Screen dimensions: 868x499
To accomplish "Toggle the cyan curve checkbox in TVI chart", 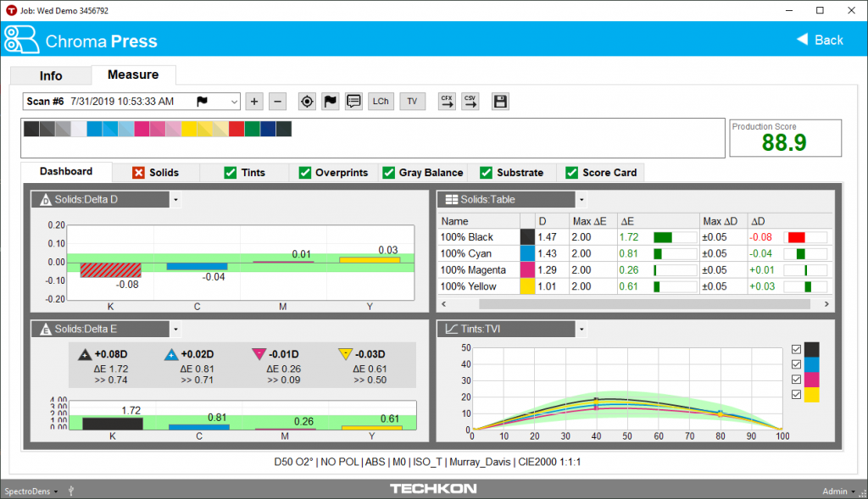I will click(796, 364).
